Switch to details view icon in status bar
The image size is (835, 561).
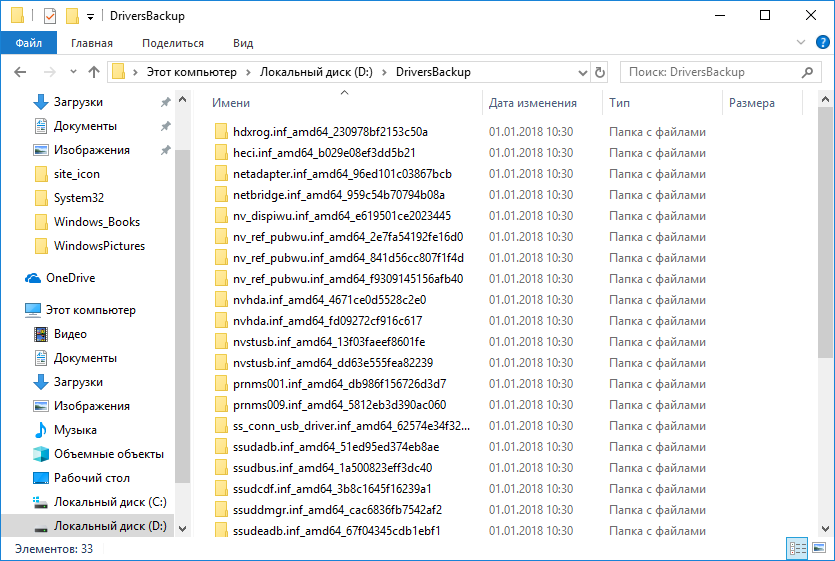coord(797,548)
